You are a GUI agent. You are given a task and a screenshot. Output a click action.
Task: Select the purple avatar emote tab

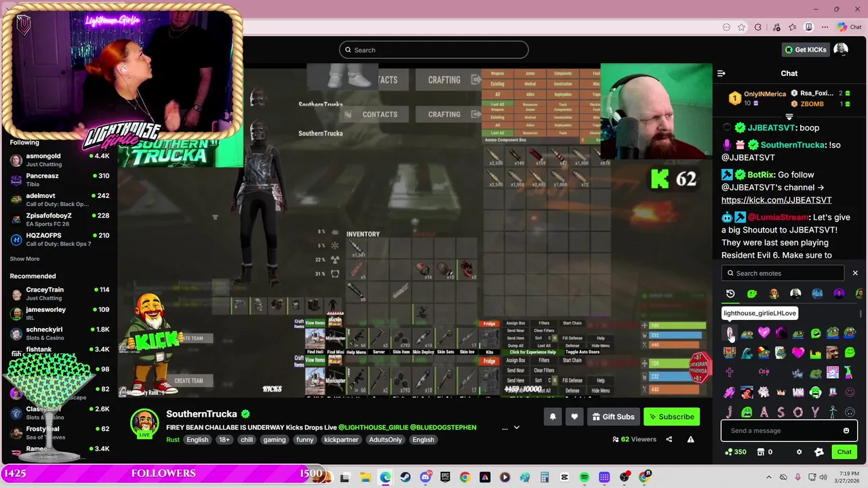(x=839, y=293)
